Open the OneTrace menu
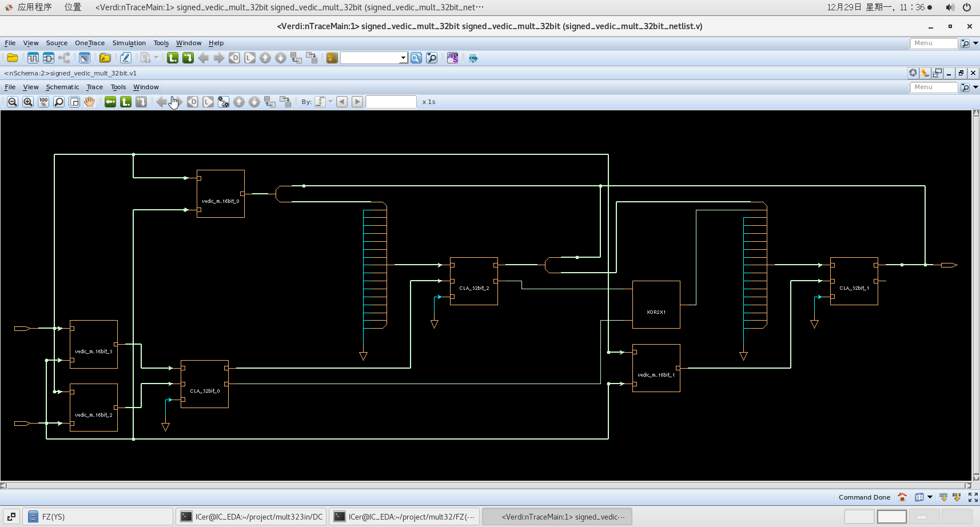The image size is (980, 527). tap(90, 43)
